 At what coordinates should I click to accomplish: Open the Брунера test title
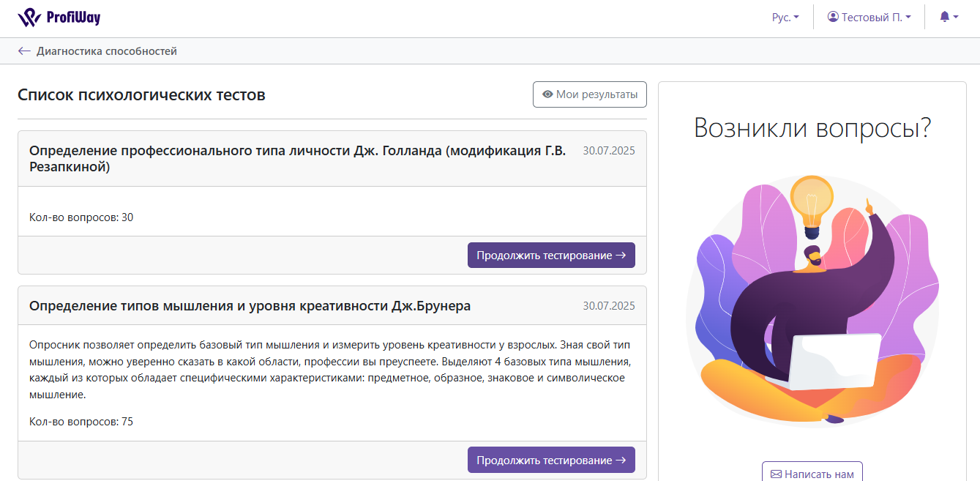pos(250,306)
